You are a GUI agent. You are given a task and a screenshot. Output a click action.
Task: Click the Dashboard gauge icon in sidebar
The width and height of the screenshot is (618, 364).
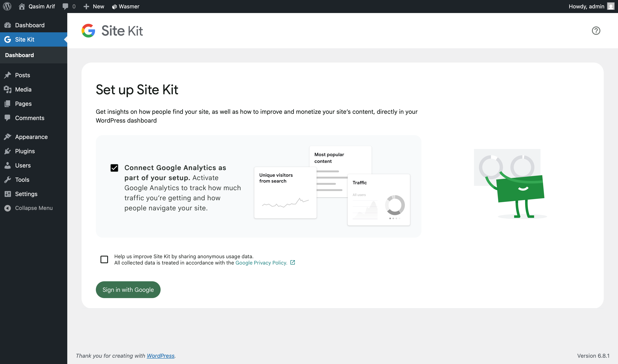click(8, 25)
